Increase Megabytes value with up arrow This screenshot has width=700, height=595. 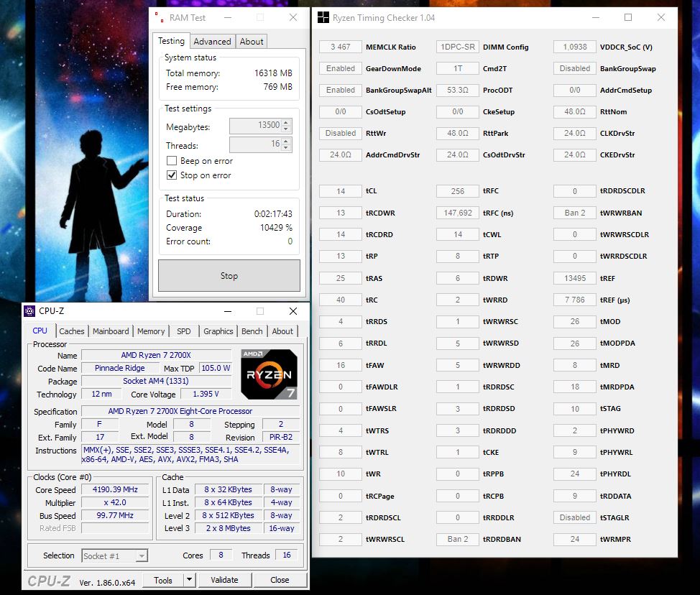click(x=287, y=122)
